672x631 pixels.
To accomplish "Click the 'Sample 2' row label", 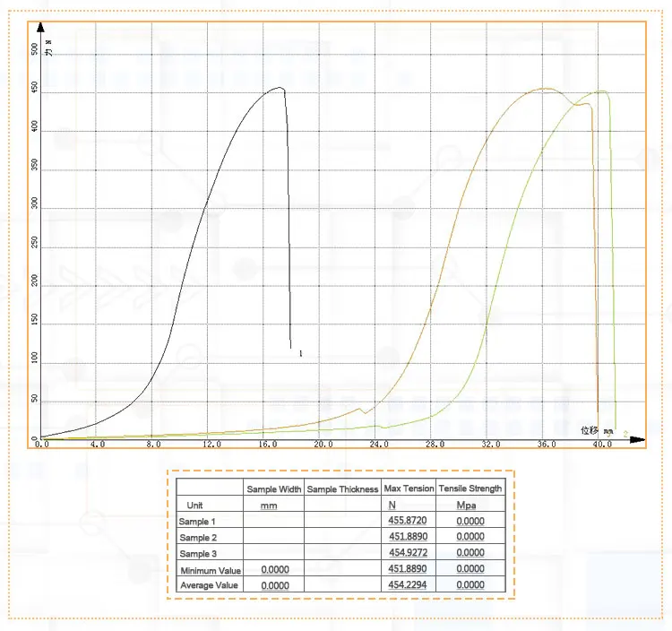I will tap(198, 538).
